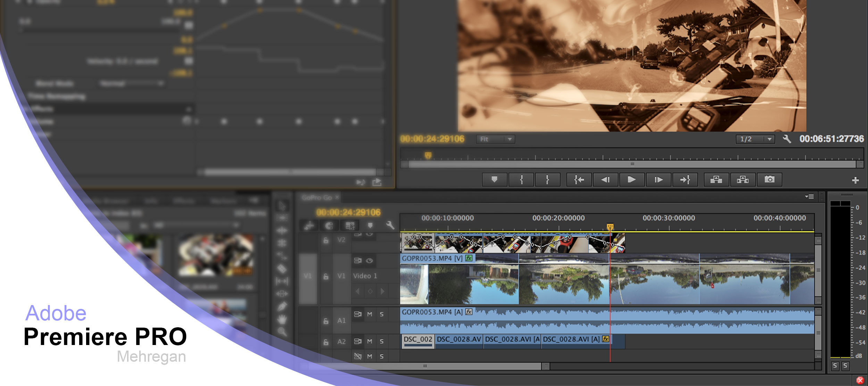Click the timeline playhead marker
This screenshot has width=868, height=386.
tap(610, 227)
